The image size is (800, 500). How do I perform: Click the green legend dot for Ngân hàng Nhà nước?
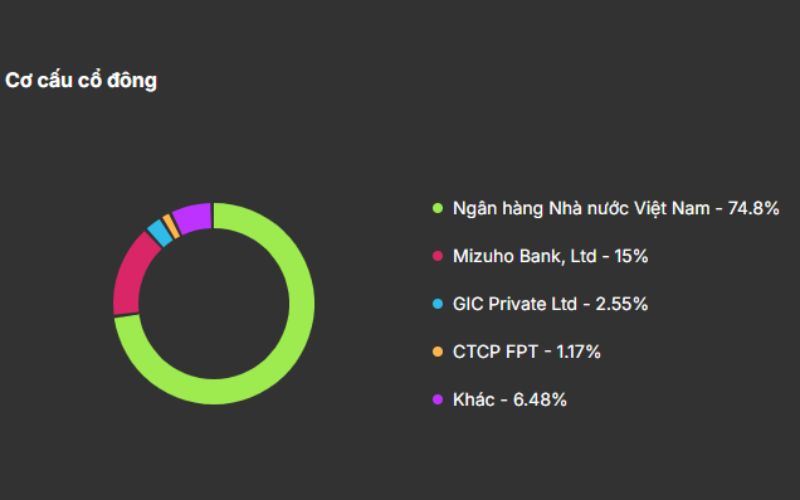click(x=437, y=208)
